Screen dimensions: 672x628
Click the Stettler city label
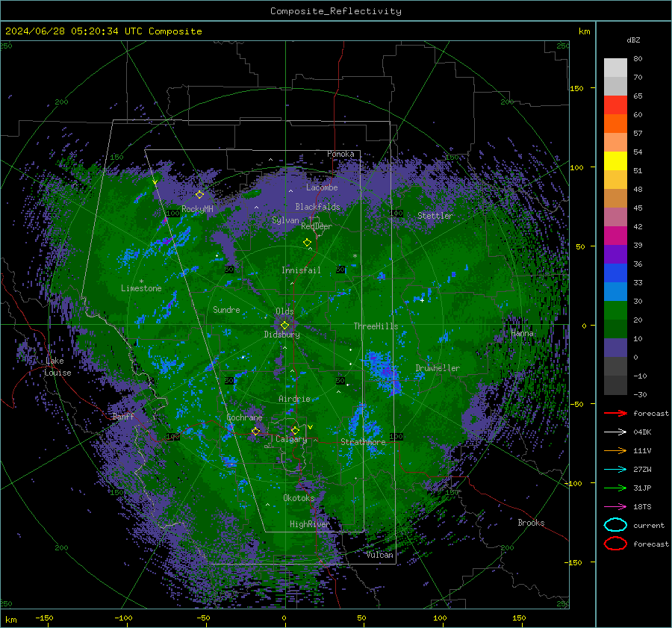coord(435,216)
